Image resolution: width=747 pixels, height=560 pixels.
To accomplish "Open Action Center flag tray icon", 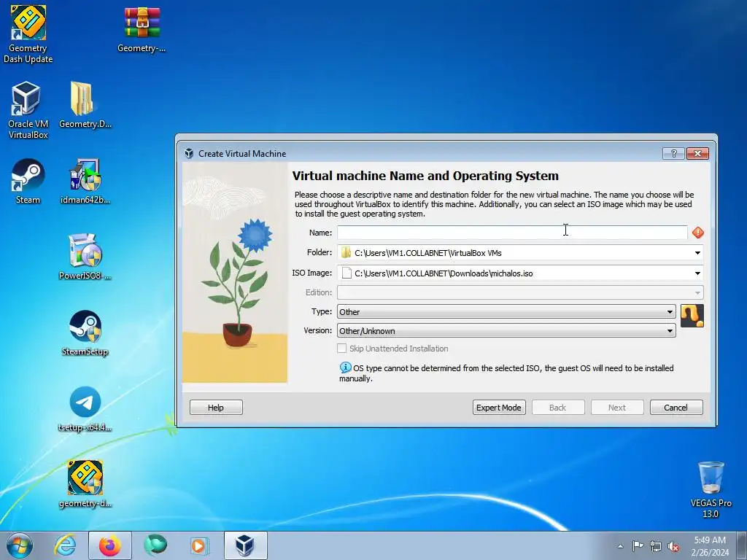I will (638, 546).
